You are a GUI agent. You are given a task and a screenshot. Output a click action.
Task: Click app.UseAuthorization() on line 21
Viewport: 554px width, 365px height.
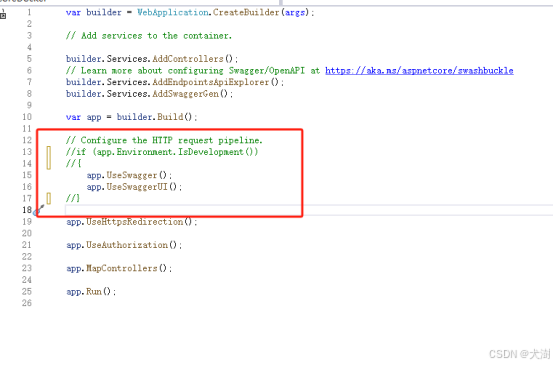click(124, 245)
